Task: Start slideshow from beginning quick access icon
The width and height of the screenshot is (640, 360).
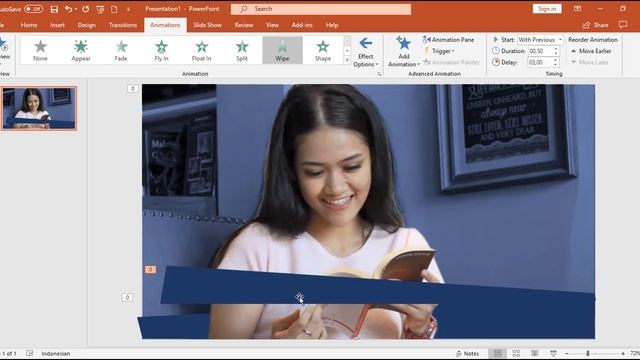Action: [100, 9]
